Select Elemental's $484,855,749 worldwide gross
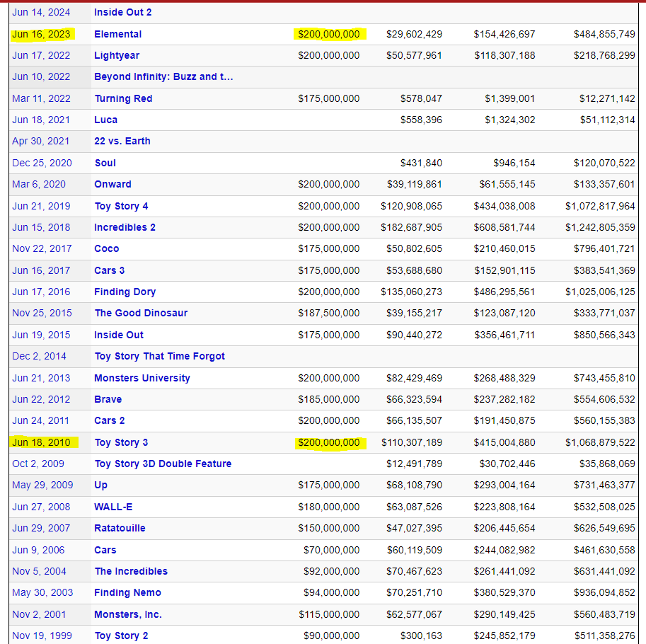 coord(604,34)
